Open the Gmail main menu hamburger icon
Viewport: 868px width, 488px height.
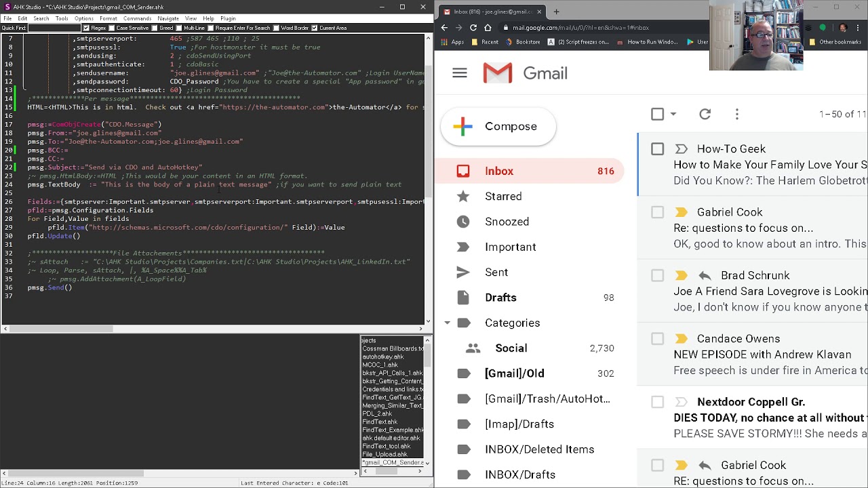pos(460,73)
